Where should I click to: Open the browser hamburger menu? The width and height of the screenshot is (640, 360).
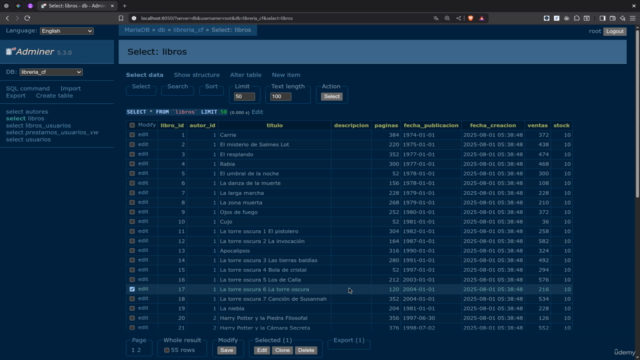click(633, 18)
